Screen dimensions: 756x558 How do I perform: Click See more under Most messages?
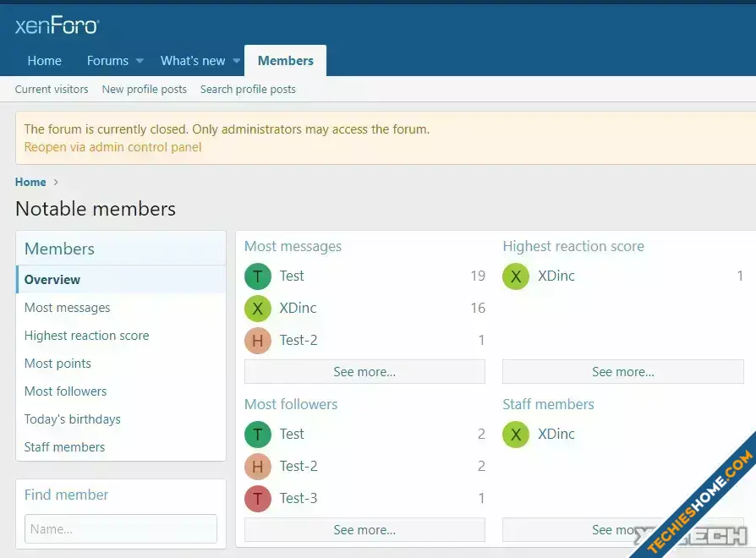pos(364,372)
